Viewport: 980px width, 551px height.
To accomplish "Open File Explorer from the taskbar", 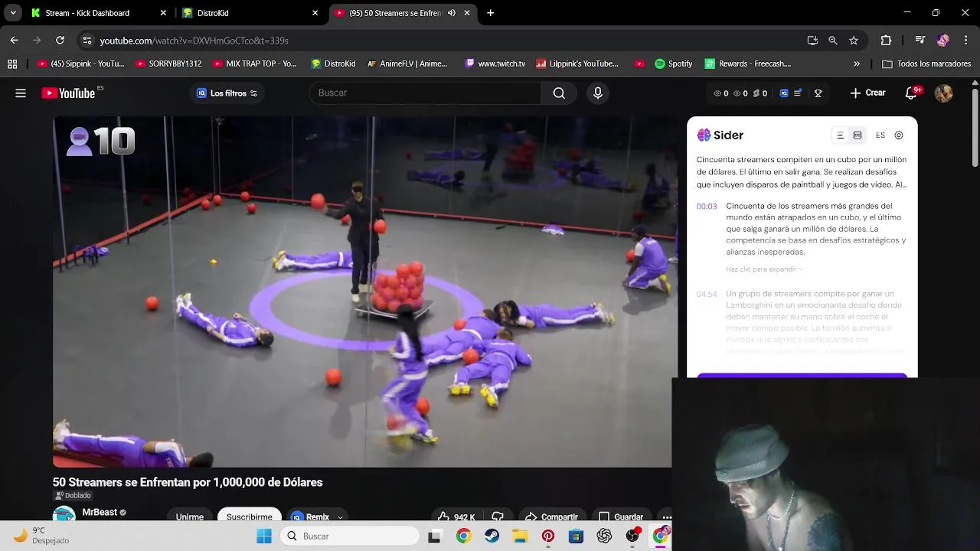I will pyautogui.click(x=520, y=536).
